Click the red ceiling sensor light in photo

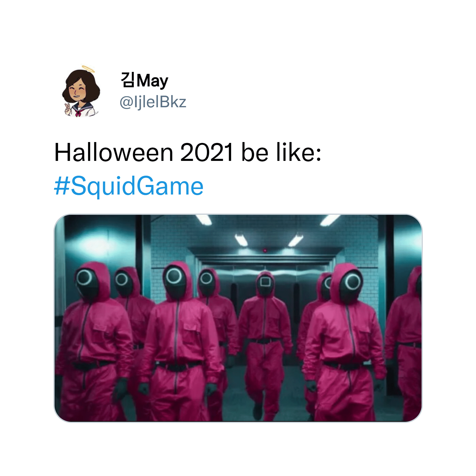(265, 250)
